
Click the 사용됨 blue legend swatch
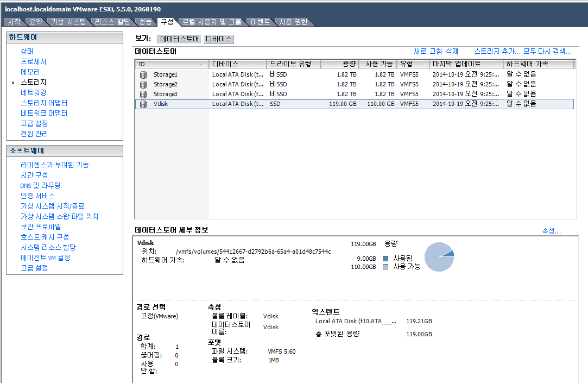pyautogui.click(x=385, y=259)
